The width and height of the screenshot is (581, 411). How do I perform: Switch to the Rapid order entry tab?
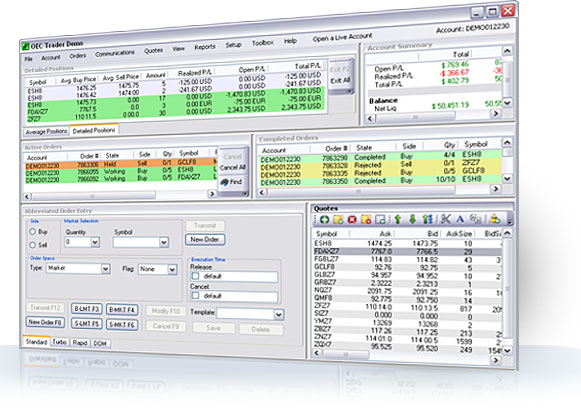[x=80, y=343]
